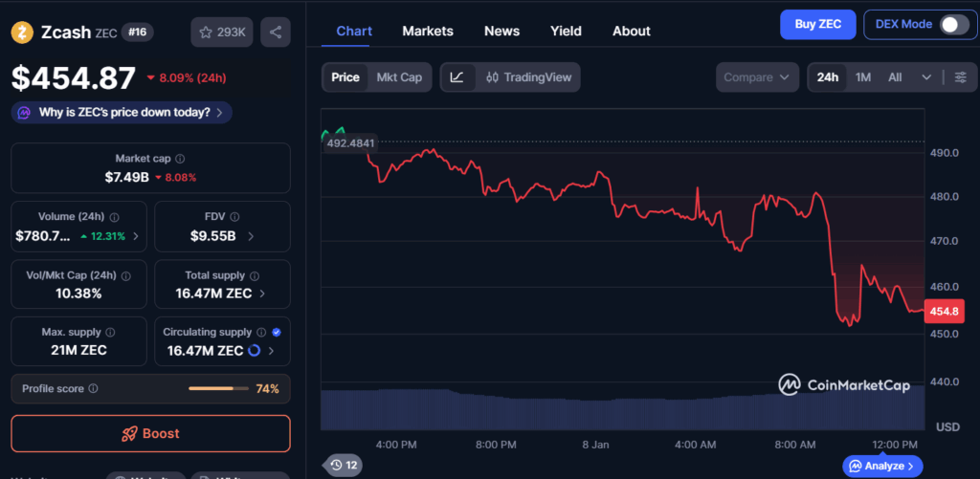
Task: Click the Market cap info icon
Action: (x=180, y=160)
